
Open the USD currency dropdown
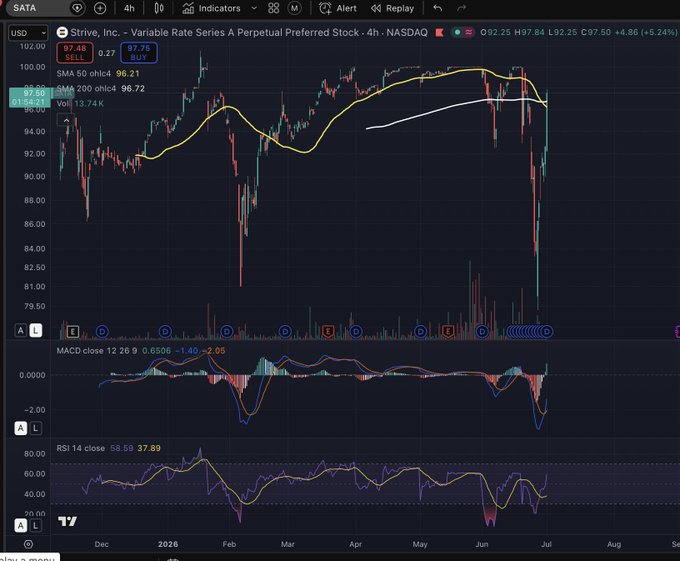point(28,33)
